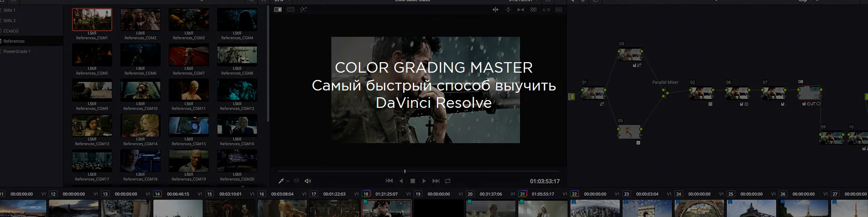The image size is (868, 217).
Task: Skip to the next clip
Action: click(x=436, y=181)
